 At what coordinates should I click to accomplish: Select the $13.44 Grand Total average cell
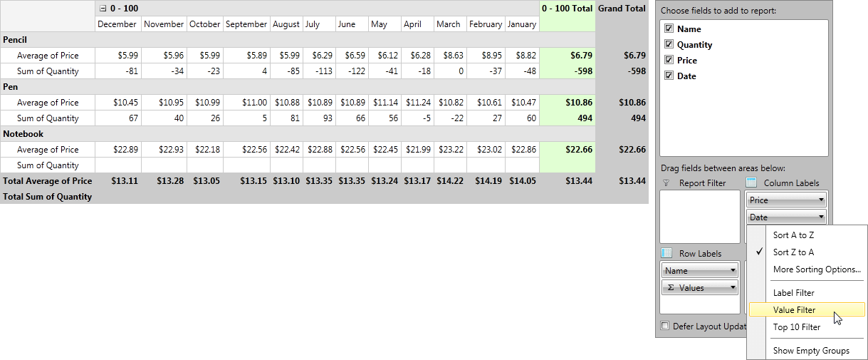click(x=622, y=181)
